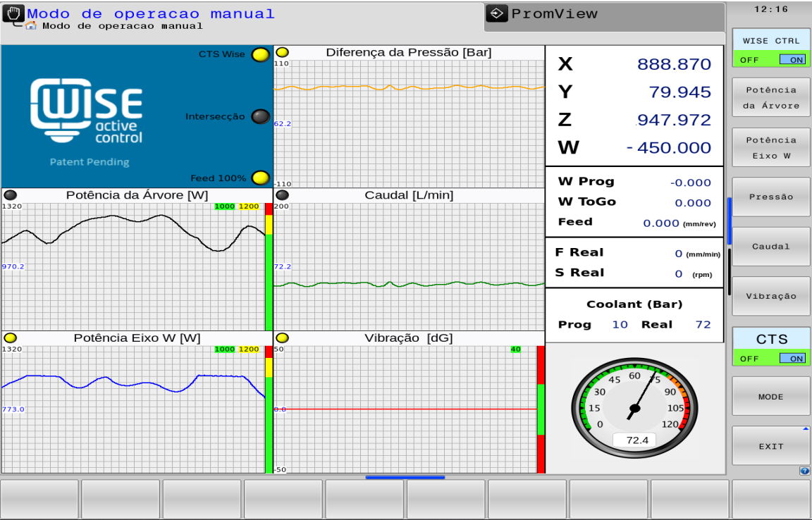Select the Caudal softkey
This screenshot has height=520, width=812.
click(x=771, y=247)
